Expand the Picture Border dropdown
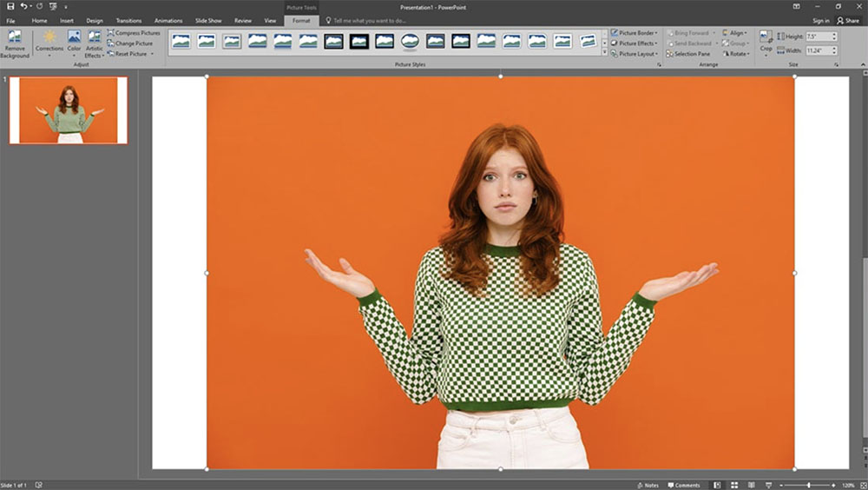The height and width of the screenshot is (490, 868). [635, 33]
